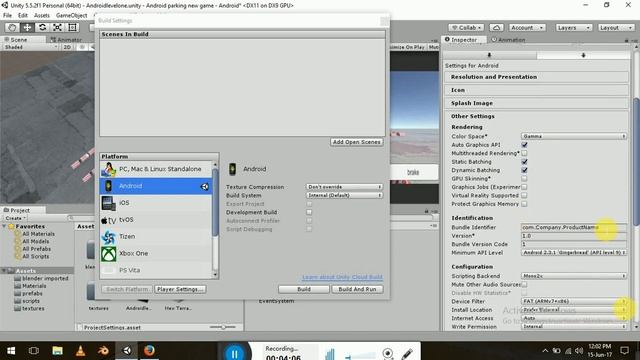The height and width of the screenshot is (360, 640).
Task: Select the Move tool in toolbar
Action: [27, 27]
